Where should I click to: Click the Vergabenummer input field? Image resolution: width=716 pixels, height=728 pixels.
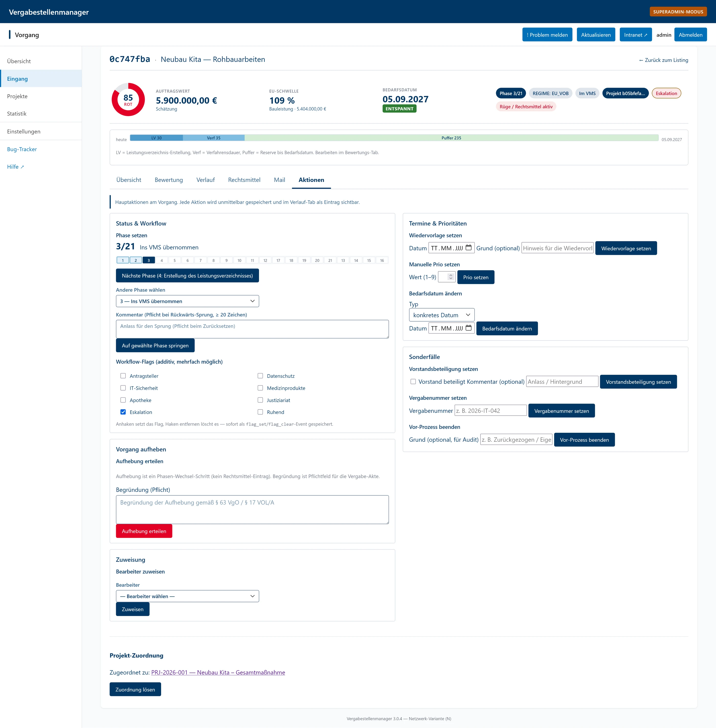pos(491,411)
